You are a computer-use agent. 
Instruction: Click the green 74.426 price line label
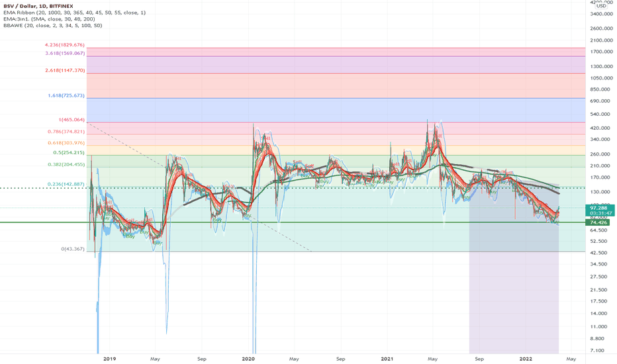tap(597, 222)
